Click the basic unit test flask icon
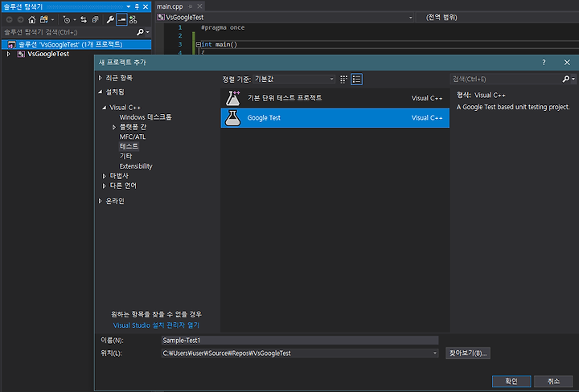 click(x=233, y=98)
